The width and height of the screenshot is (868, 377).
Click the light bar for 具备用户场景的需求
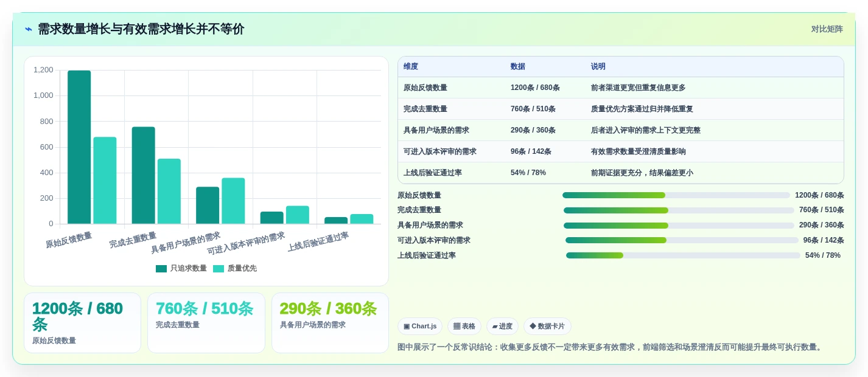(x=233, y=201)
